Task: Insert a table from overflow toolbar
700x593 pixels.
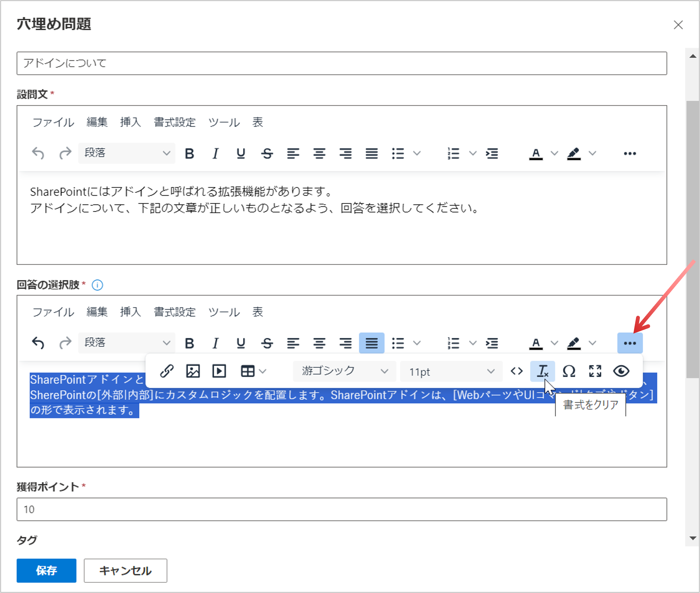Action: pos(247,371)
